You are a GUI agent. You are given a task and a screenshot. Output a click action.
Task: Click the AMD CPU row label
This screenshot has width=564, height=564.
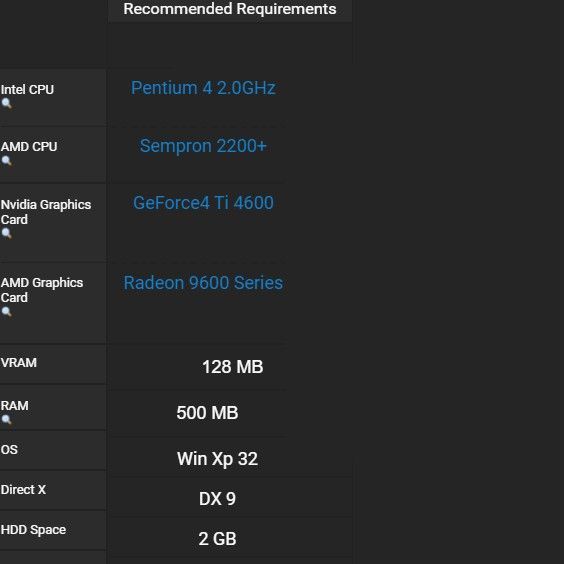coord(29,147)
